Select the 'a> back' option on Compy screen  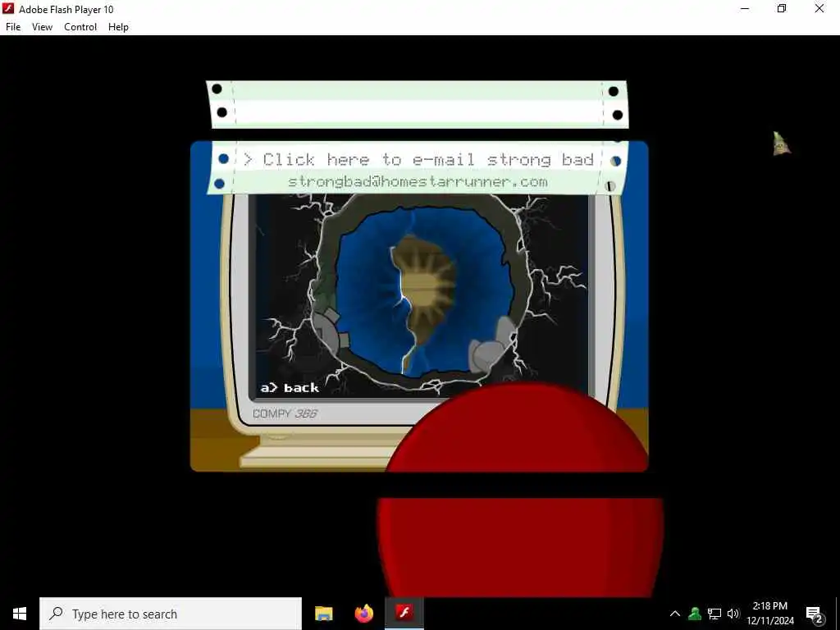290,387
